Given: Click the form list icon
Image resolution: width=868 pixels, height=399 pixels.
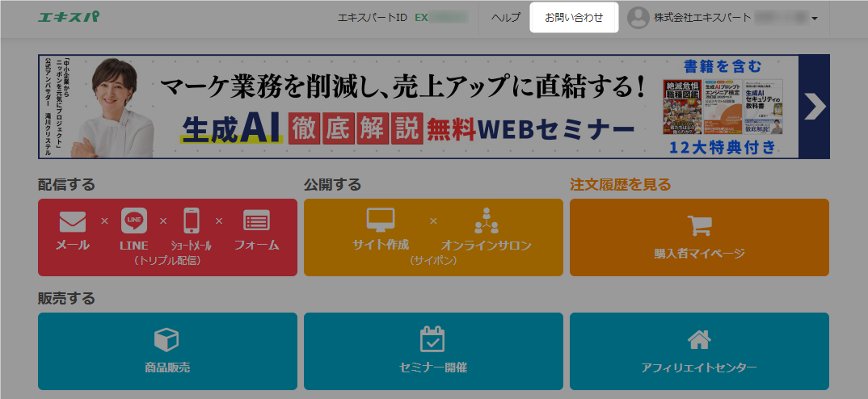Looking at the screenshot, I should click(x=256, y=220).
